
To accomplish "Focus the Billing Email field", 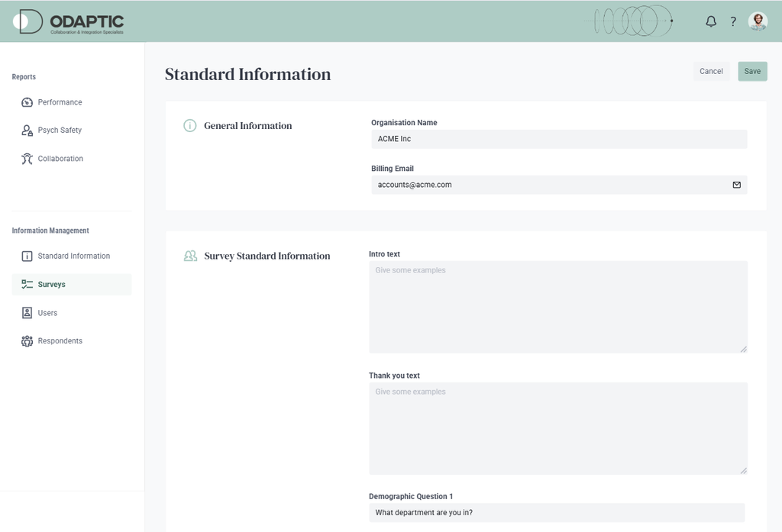I will pos(559,185).
